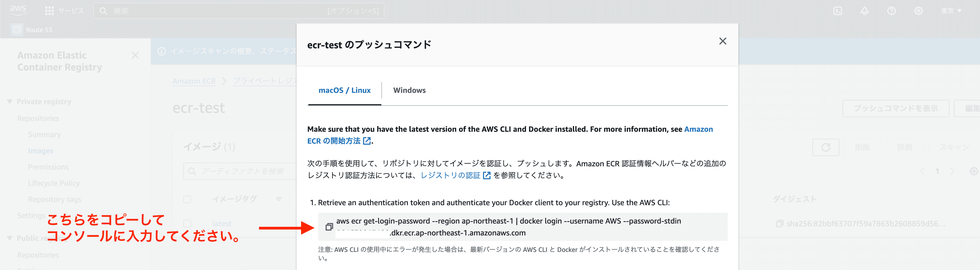
Task: Open the CloudShell terminal icon
Action: (837, 11)
